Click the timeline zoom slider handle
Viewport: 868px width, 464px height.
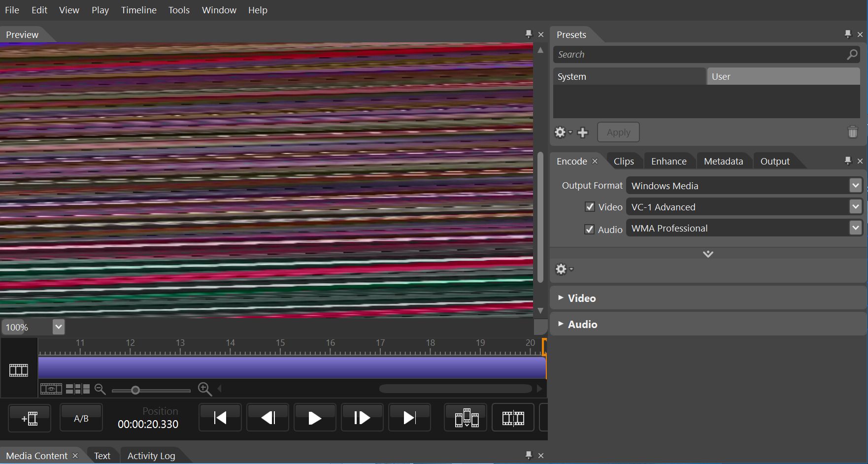click(135, 390)
